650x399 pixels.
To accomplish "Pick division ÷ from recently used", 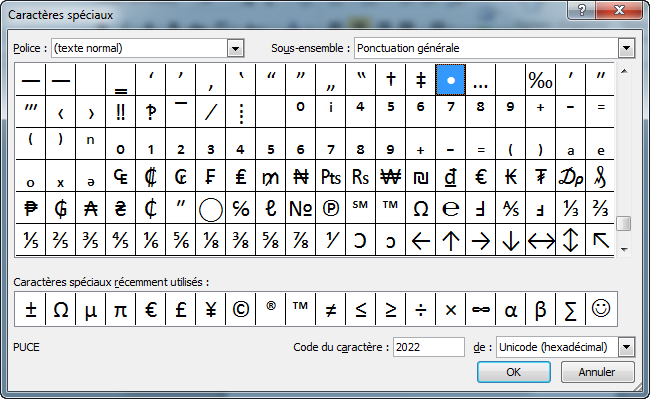I will (420, 309).
